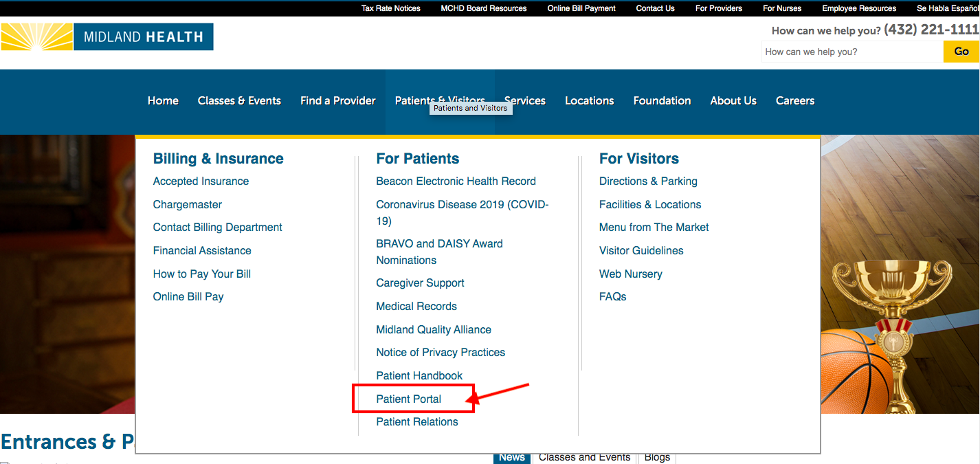Open the Locations menu

click(x=590, y=100)
